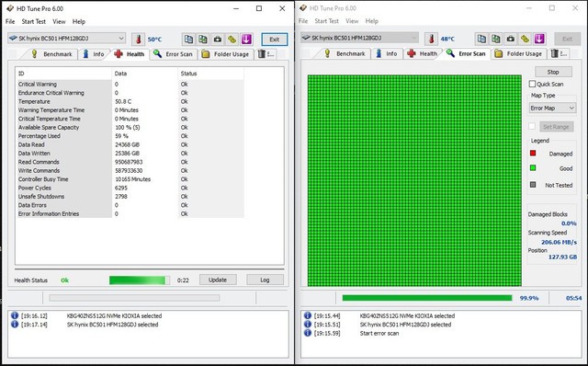Click trash can Erase tab in right window
The image size is (588, 366).
559,53
